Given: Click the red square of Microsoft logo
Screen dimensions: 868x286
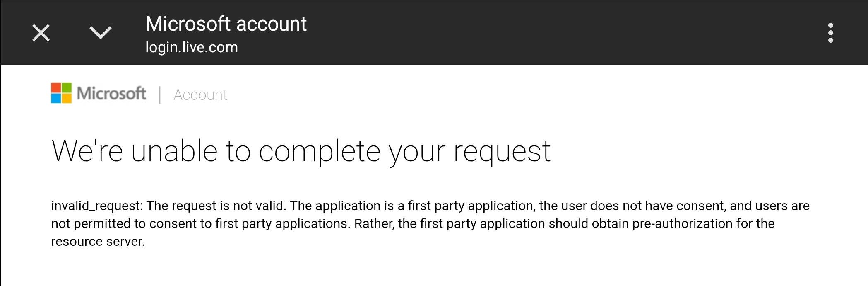Looking at the screenshot, I should 56,87.
